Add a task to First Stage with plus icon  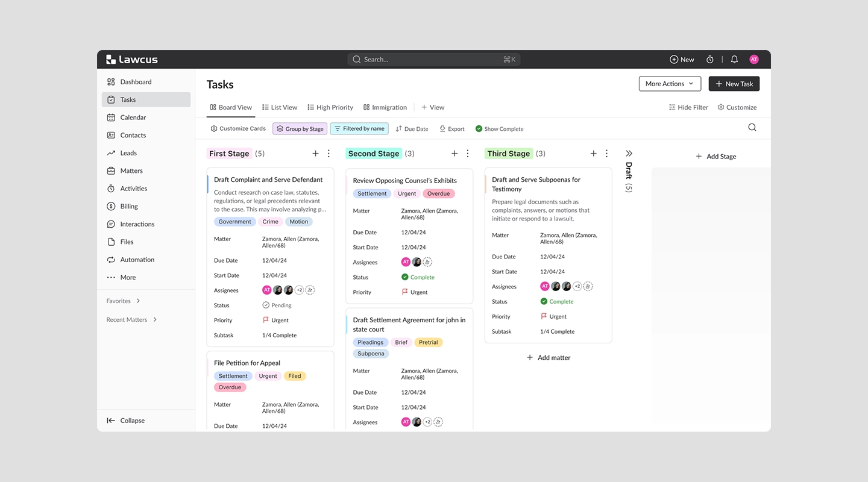315,154
